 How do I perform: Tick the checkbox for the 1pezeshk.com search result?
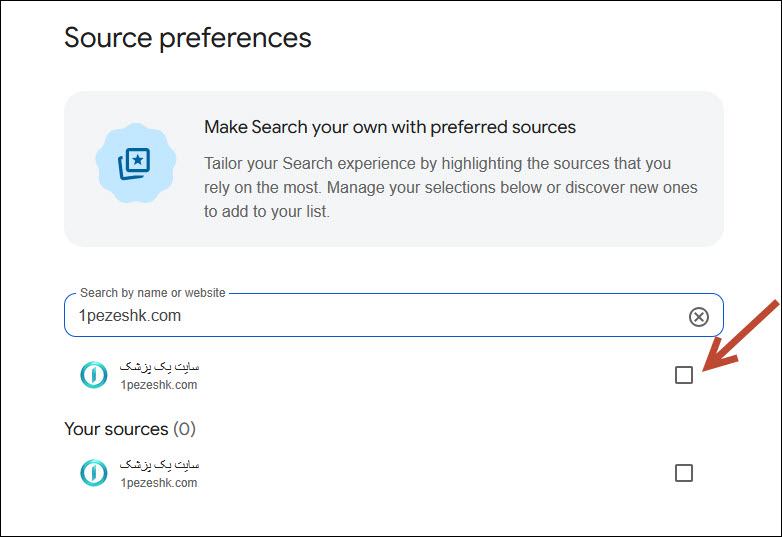pos(684,375)
